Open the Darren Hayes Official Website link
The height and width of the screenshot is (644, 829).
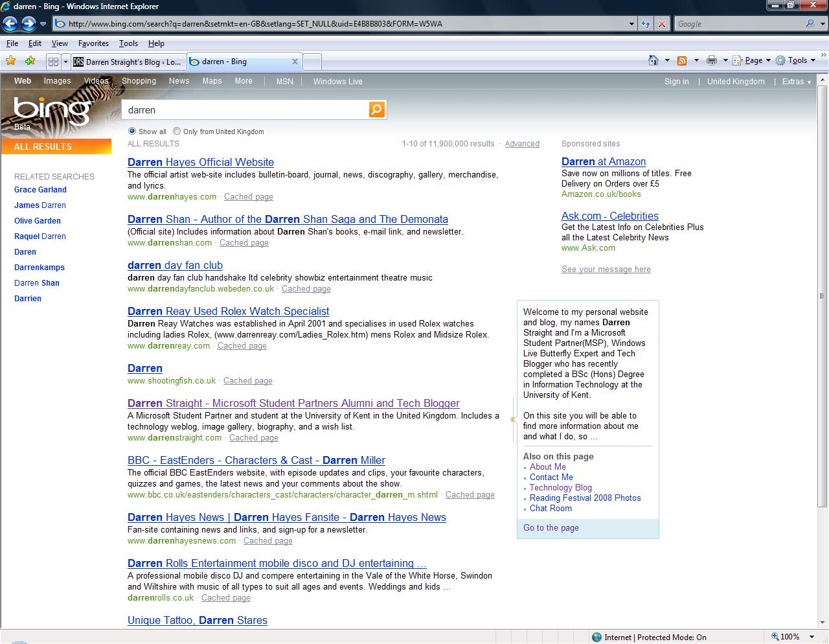point(201,162)
